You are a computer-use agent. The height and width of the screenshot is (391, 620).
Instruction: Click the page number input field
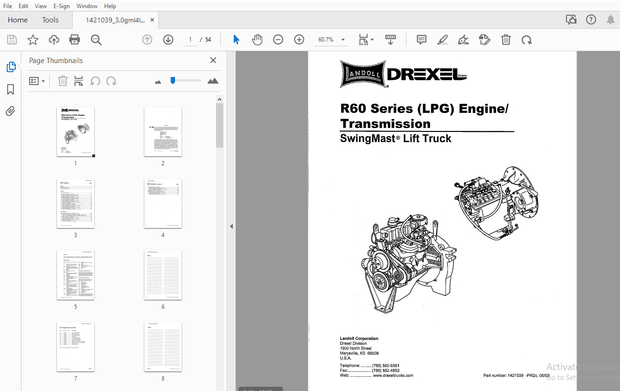pos(190,40)
